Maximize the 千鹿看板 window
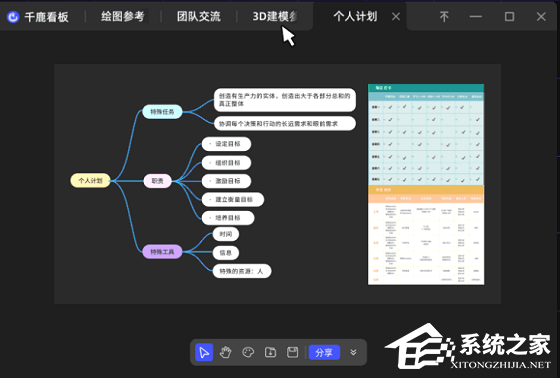Image resolution: width=560 pixels, height=378 pixels. 509,16
